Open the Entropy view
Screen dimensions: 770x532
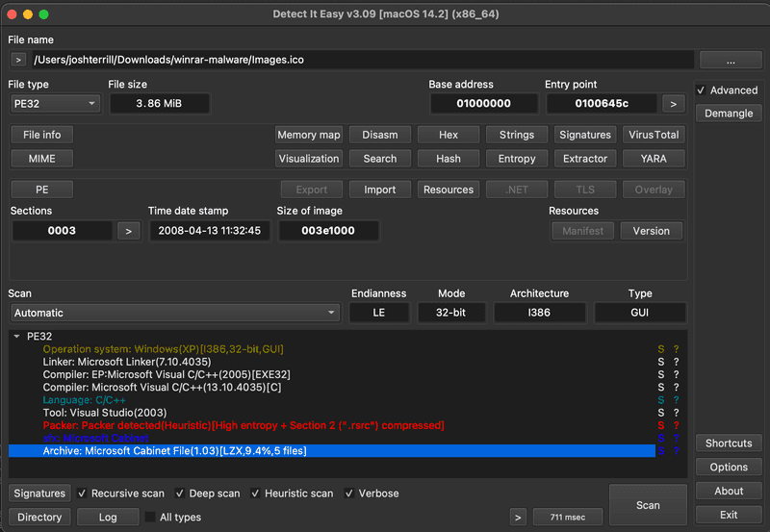click(517, 159)
